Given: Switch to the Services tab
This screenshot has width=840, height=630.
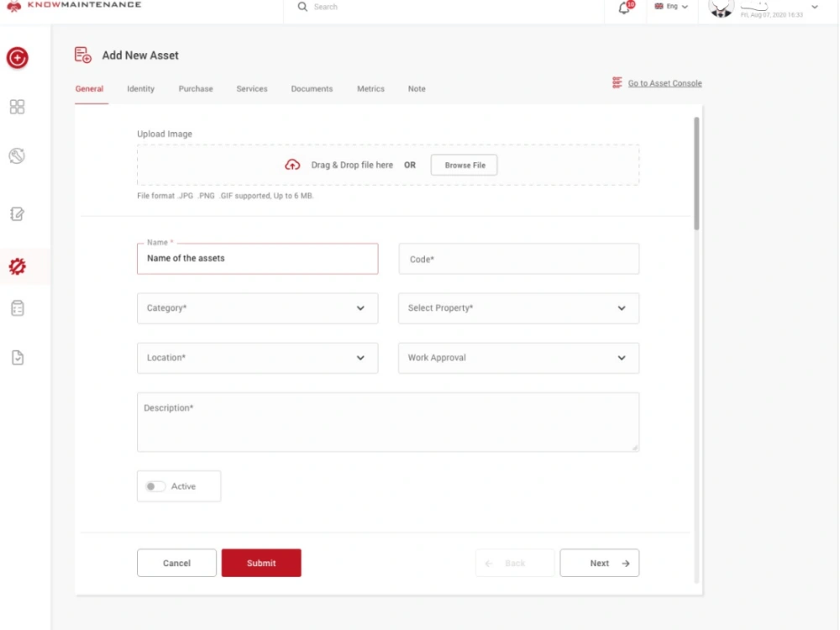Looking at the screenshot, I should click(252, 89).
